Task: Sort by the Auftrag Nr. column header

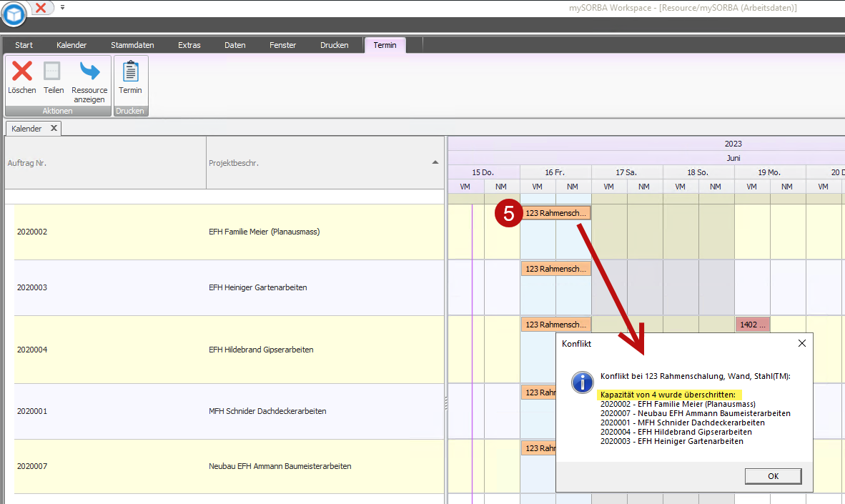Action: 106,163
